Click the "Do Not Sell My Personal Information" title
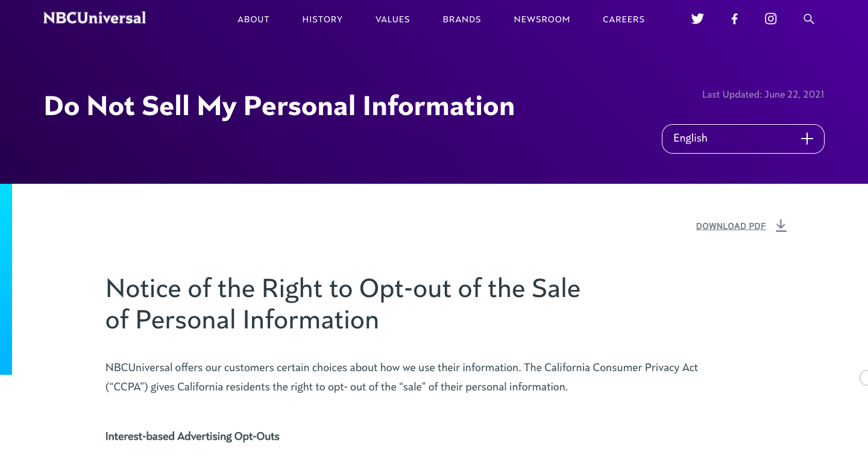This screenshot has width=868, height=473. pyautogui.click(x=279, y=107)
